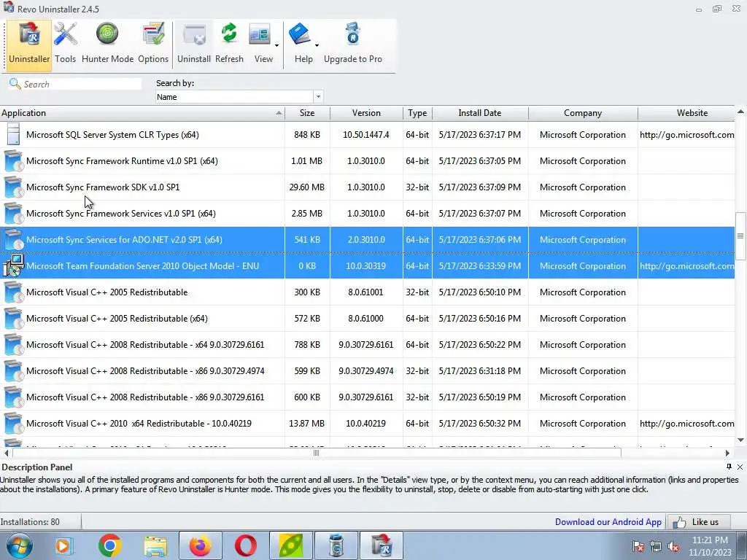This screenshot has height=560, width=747.
Task: Click the horizontal scroll right arrow
Action: tap(727, 453)
